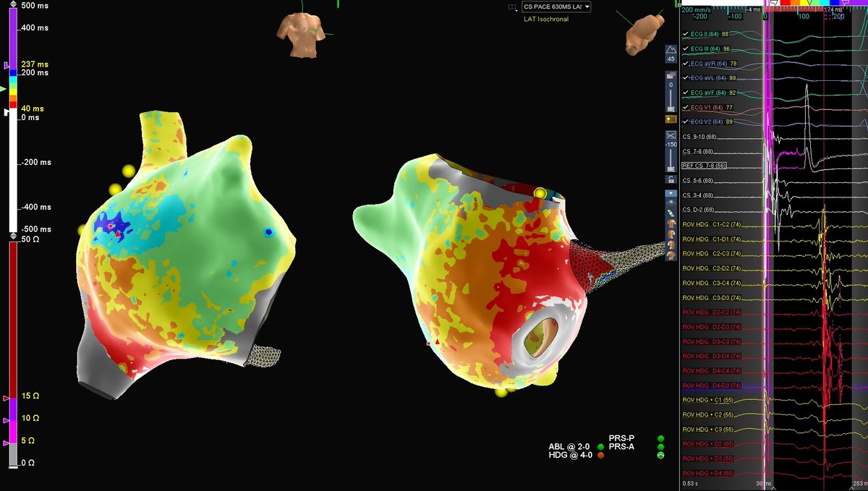Click the eye view icon in the map toolbar
The image size is (868, 491).
tap(671, 204)
